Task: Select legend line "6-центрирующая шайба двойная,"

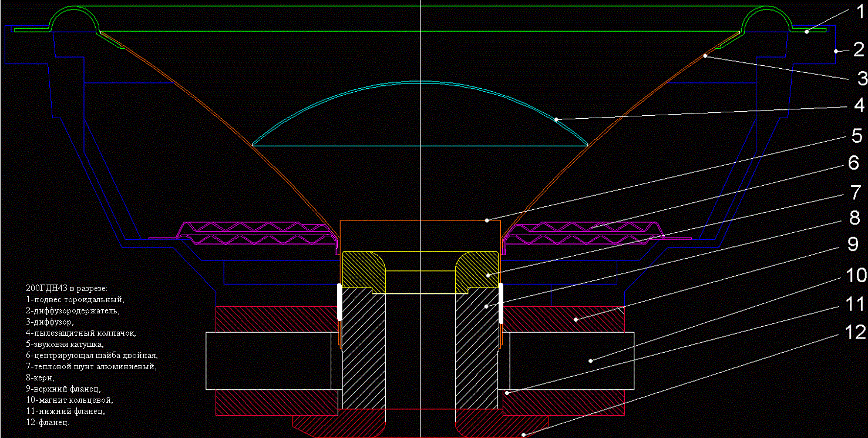Action: [x=92, y=355]
